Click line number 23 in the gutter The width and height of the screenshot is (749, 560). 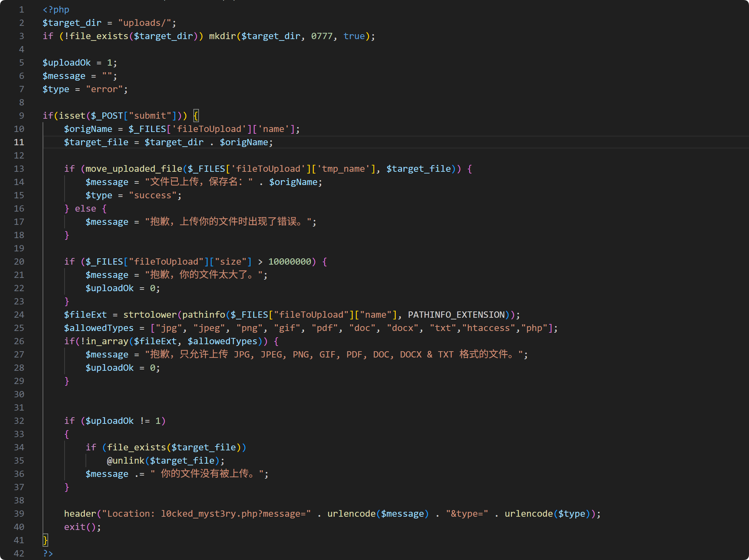(19, 302)
